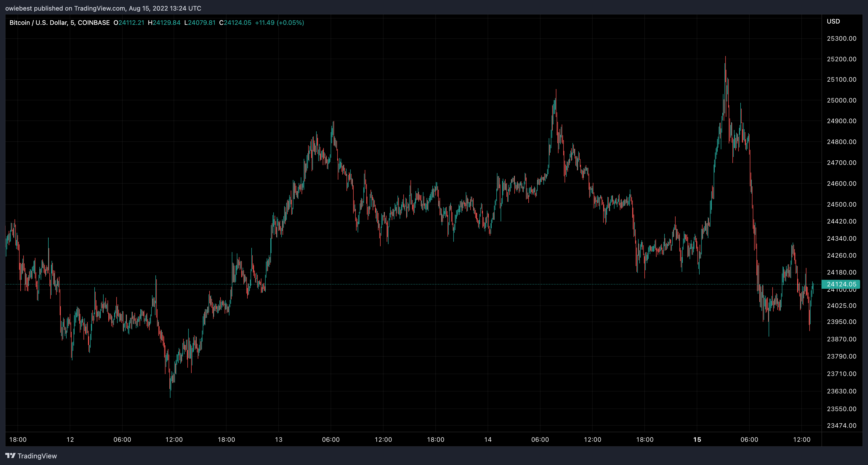This screenshot has height=465, width=868.
Task: Click the 24500.00 price axis label
Action: tap(841, 204)
